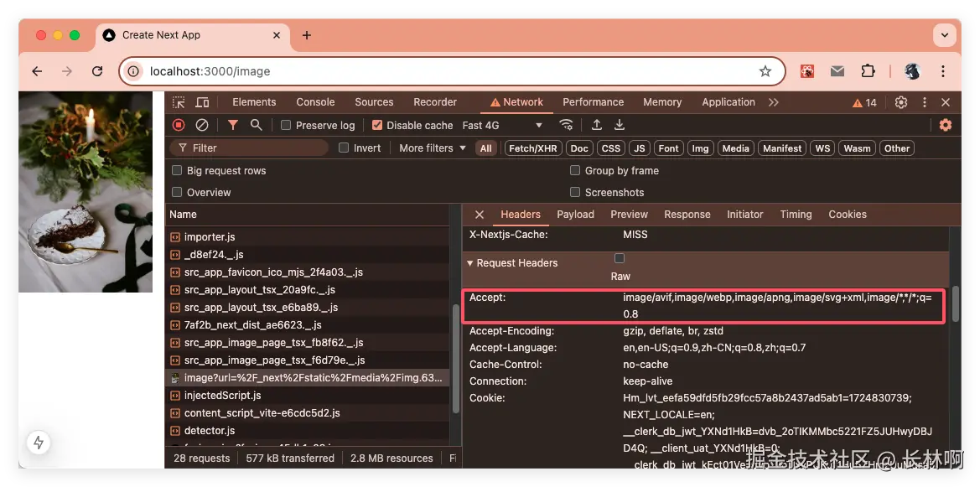
Task: Open Network settings orange gear icon
Action: click(x=946, y=125)
